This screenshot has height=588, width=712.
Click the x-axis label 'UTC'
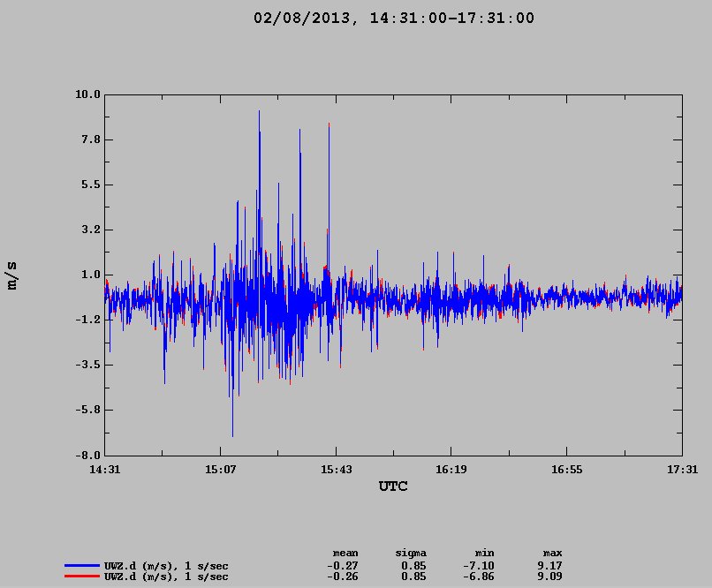pyautogui.click(x=393, y=486)
